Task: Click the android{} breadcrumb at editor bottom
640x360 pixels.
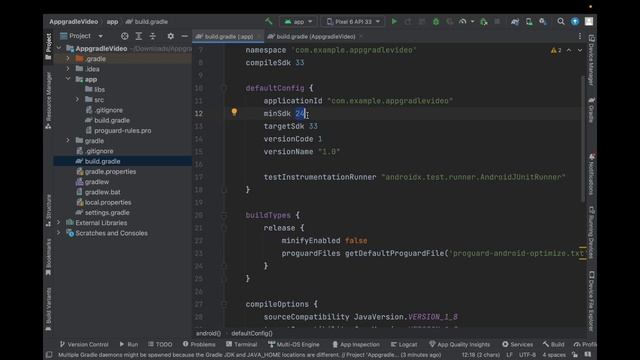Action: coord(208,333)
